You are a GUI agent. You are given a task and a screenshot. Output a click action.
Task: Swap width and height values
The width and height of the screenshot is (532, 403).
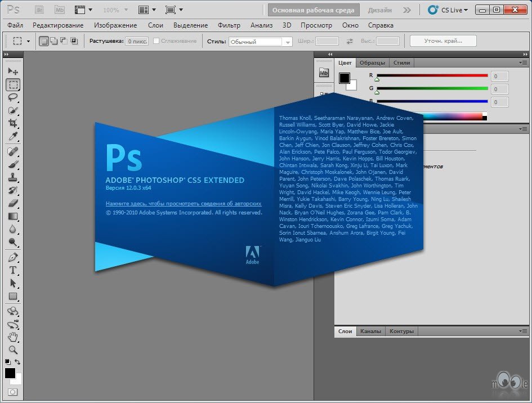pos(350,41)
